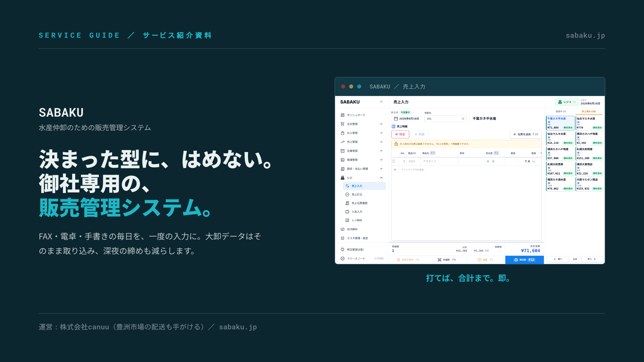Expand the 帳簿管理 menu chevron

(381, 160)
